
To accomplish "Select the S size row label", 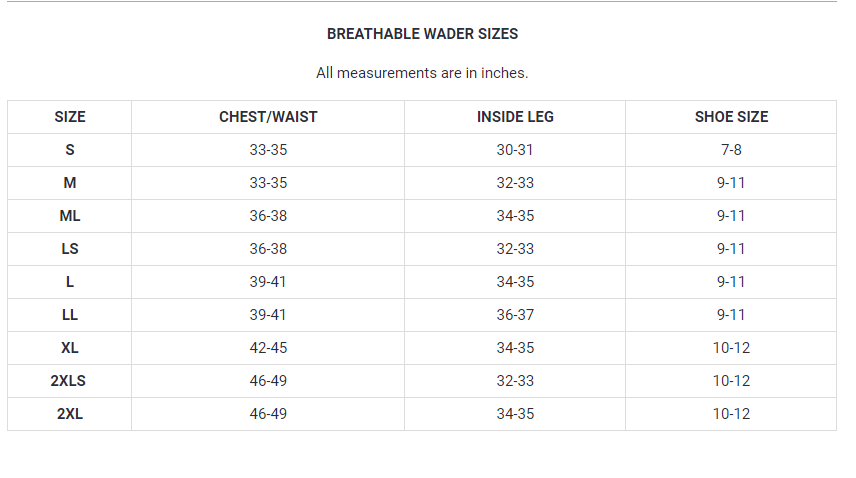I will coord(70,150).
